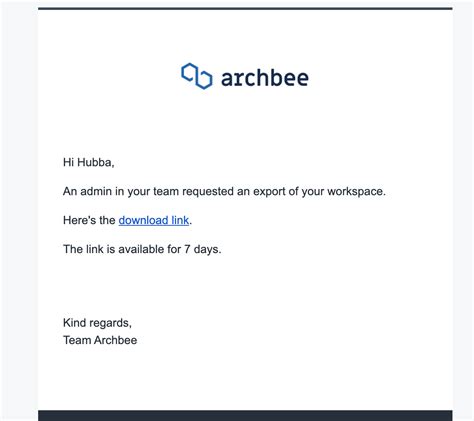Image resolution: width=474 pixels, height=421 pixels.
Task: Click the 'Team Archbee' signature
Action: tap(100, 340)
